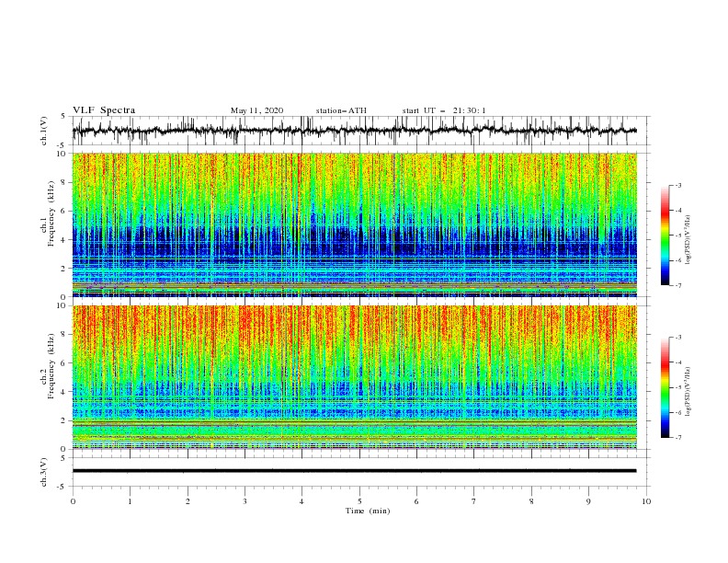Viewport: 728px width, 563px height.
Task: Click the "station=ATH" header label
Action: pyautogui.click(x=341, y=110)
